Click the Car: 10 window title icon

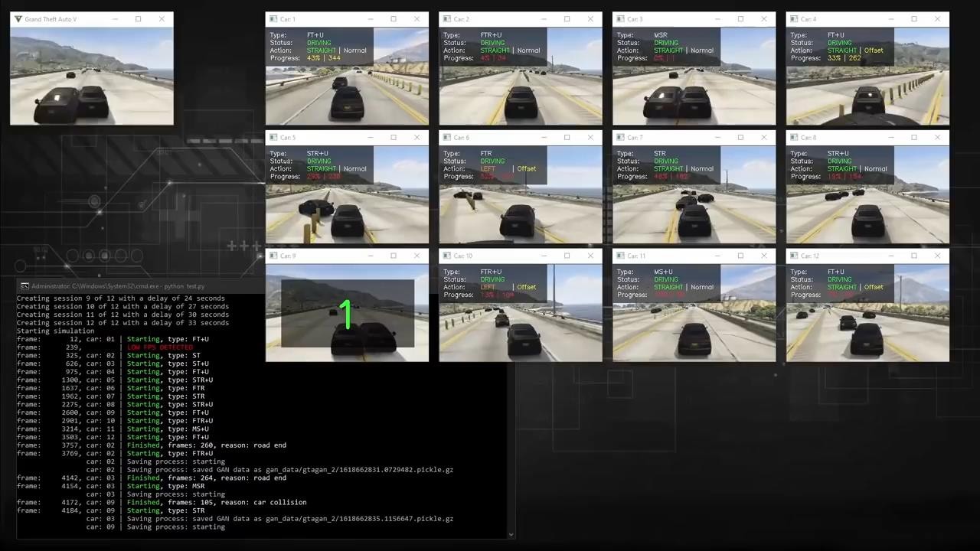pyautogui.click(x=447, y=256)
